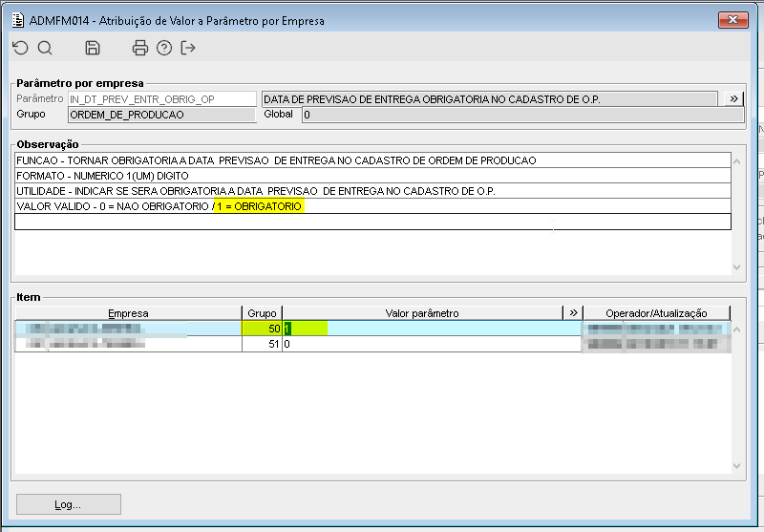764x532 pixels.
Task: Edit the parameter value cell for group 50
Action: 433,329
